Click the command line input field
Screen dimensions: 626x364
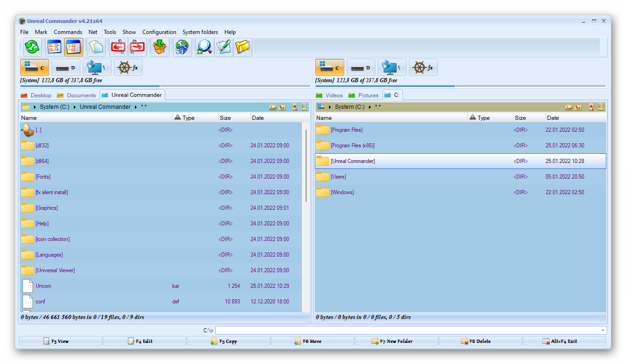click(x=408, y=330)
